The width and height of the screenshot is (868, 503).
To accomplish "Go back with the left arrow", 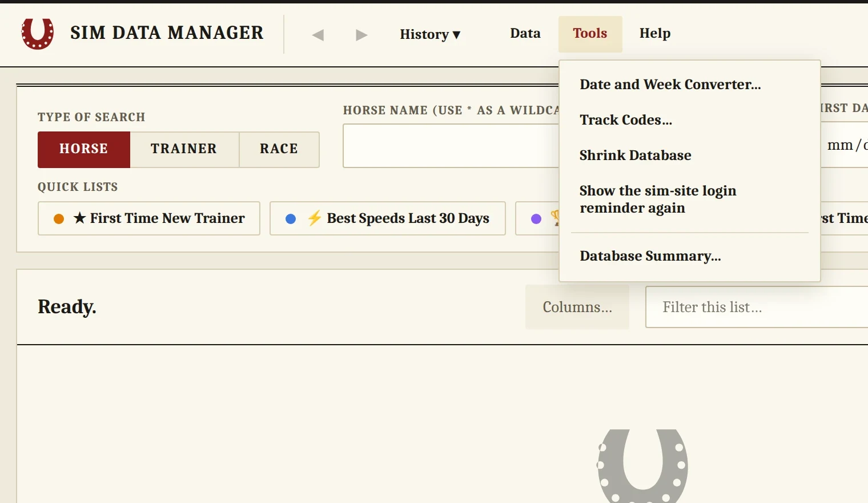I will [318, 35].
